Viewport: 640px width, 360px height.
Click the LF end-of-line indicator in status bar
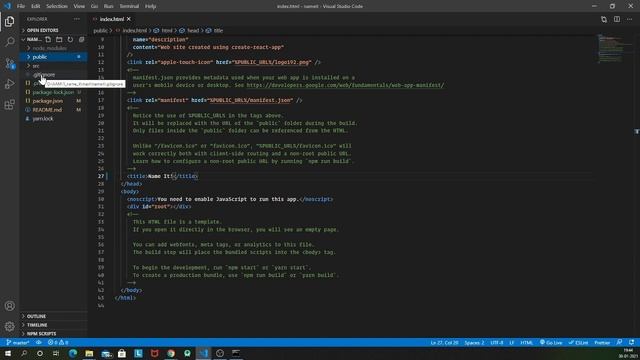511,342
